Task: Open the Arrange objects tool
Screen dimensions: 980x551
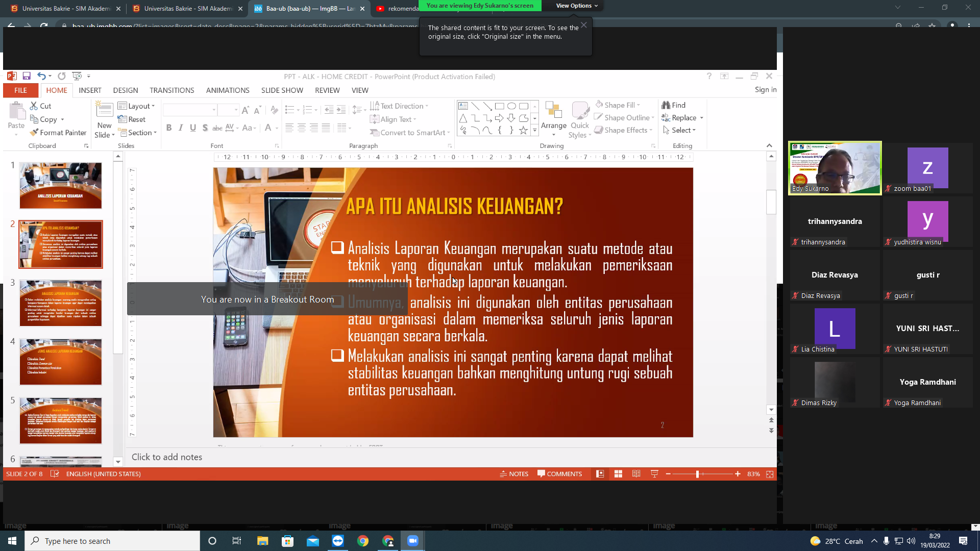Action: [554, 119]
